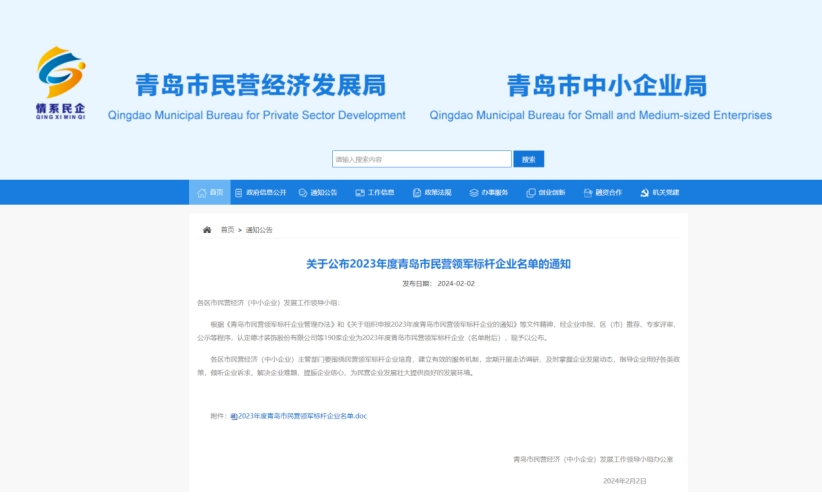Click the 通知公告 breadcrumb link
This screenshot has width=822, height=496.
point(259,230)
